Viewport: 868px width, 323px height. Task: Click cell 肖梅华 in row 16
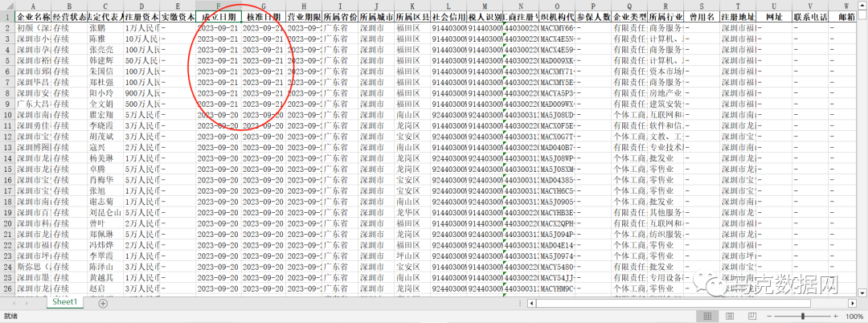[105, 180]
